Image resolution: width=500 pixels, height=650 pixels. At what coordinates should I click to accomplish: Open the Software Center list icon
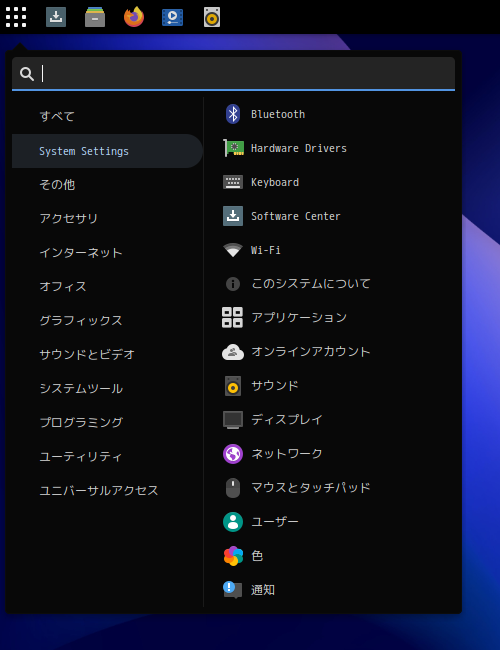233,216
